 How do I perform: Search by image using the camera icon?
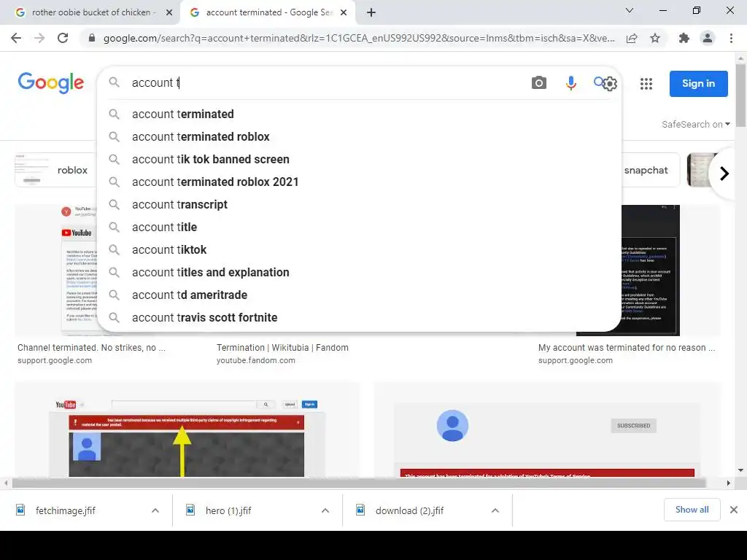pyautogui.click(x=539, y=83)
